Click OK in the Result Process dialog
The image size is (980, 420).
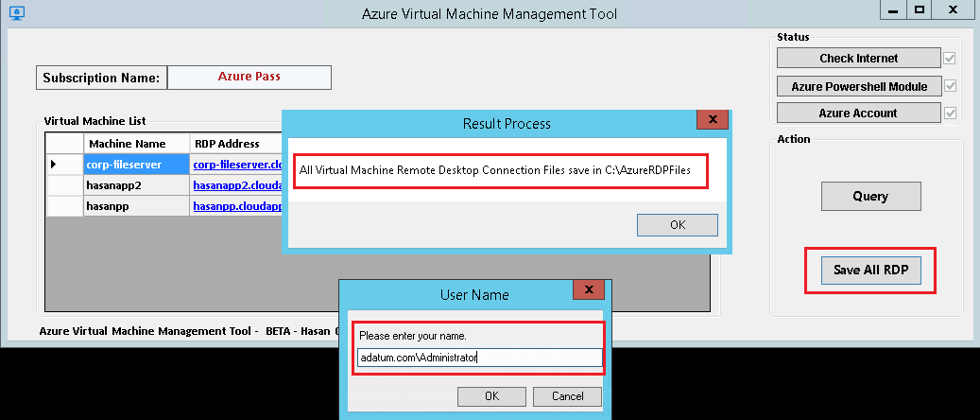pyautogui.click(x=678, y=225)
